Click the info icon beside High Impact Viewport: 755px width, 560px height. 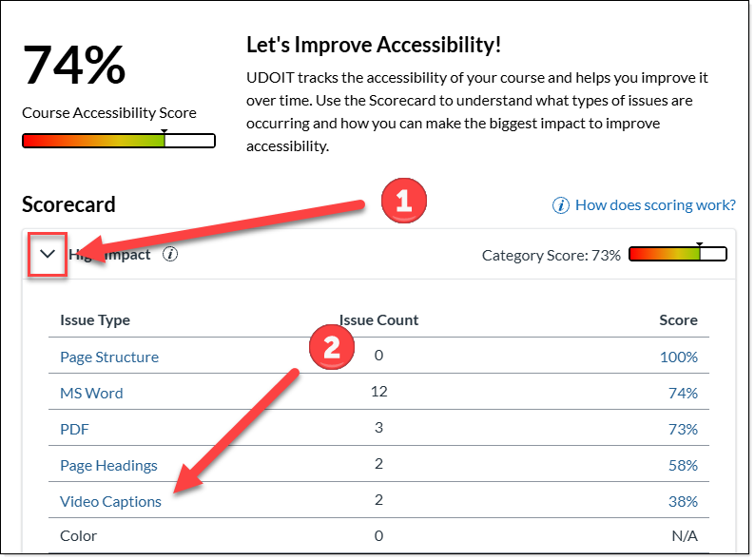(170, 254)
